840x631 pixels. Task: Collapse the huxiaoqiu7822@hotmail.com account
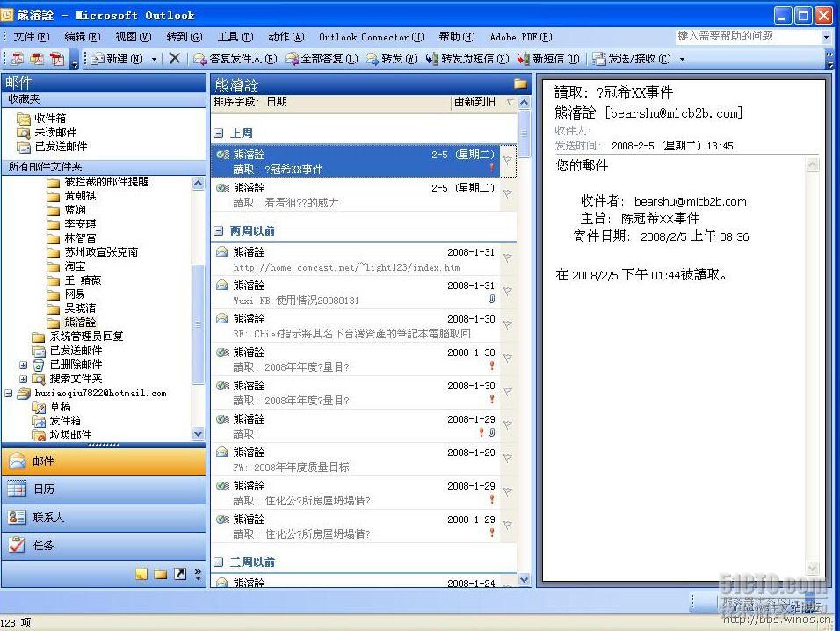[9, 393]
